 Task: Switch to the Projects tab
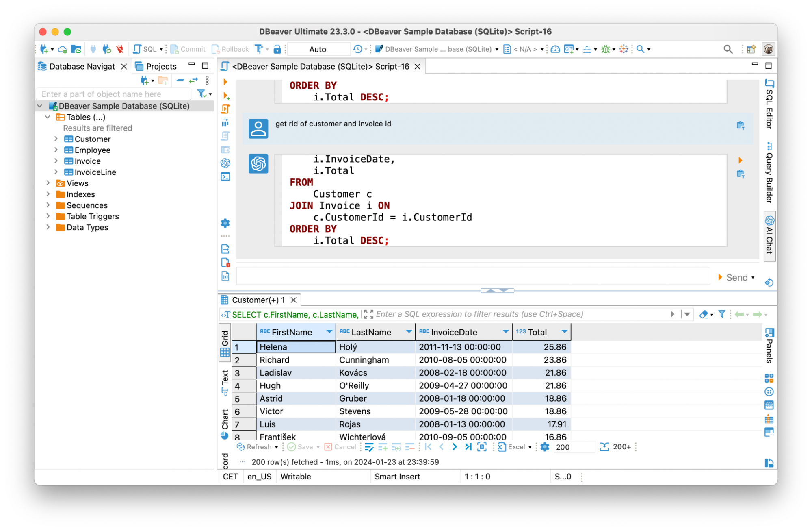[161, 66]
